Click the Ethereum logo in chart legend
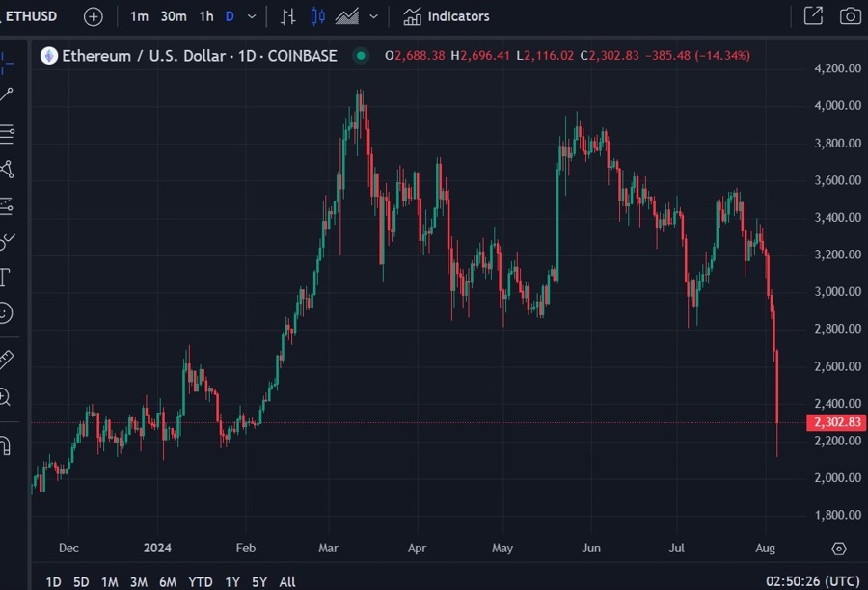868x590 pixels. pyautogui.click(x=49, y=56)
